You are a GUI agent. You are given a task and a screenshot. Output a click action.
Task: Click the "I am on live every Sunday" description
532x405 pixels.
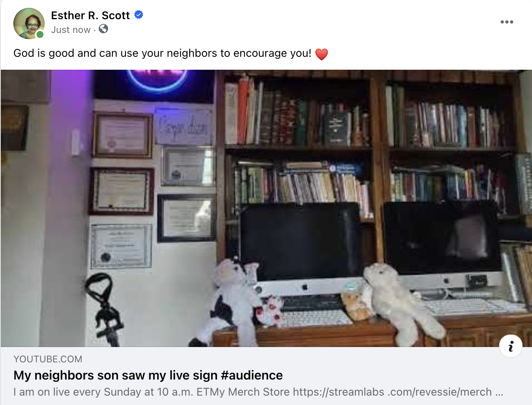259,392
